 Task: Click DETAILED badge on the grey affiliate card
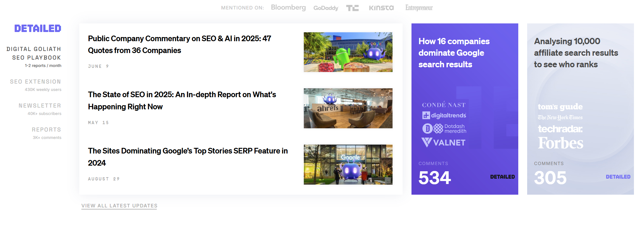(618, 177)
